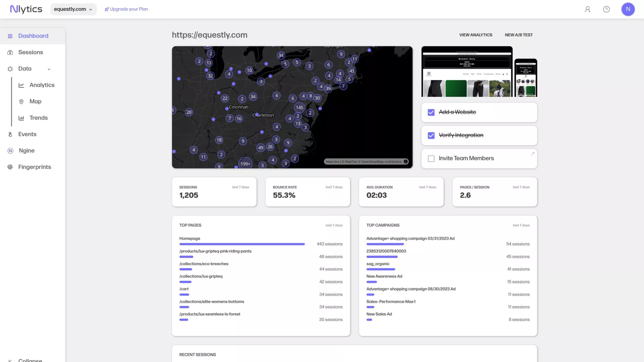Viewport: 644px width, 362px height.
Task: Uncheck the Add a Website checkbox
Action: [x=431, y=112]
